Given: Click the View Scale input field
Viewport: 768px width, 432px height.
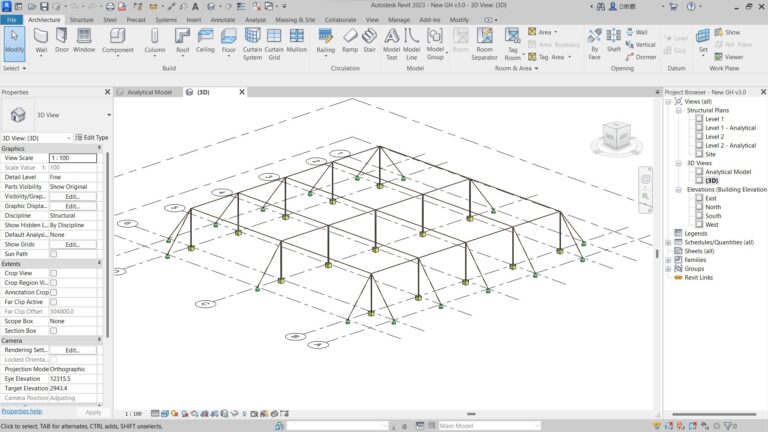Looking at the screenshot, I should point(73,158).
